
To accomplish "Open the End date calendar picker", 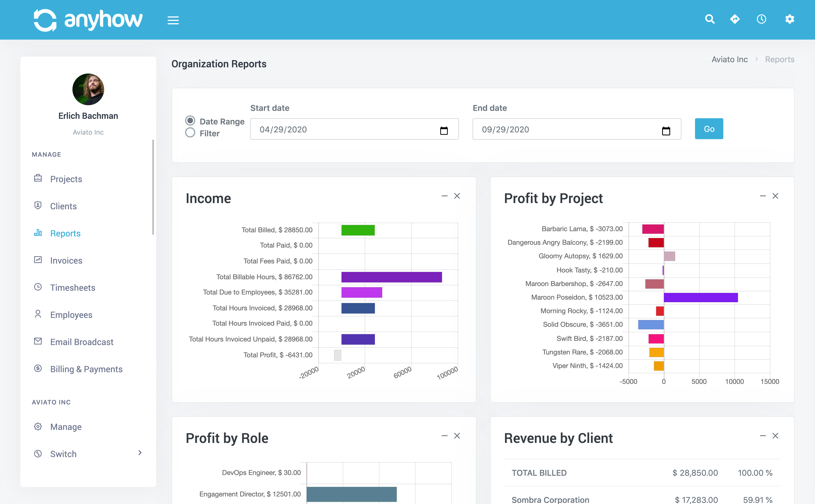I will pos(666,131).
